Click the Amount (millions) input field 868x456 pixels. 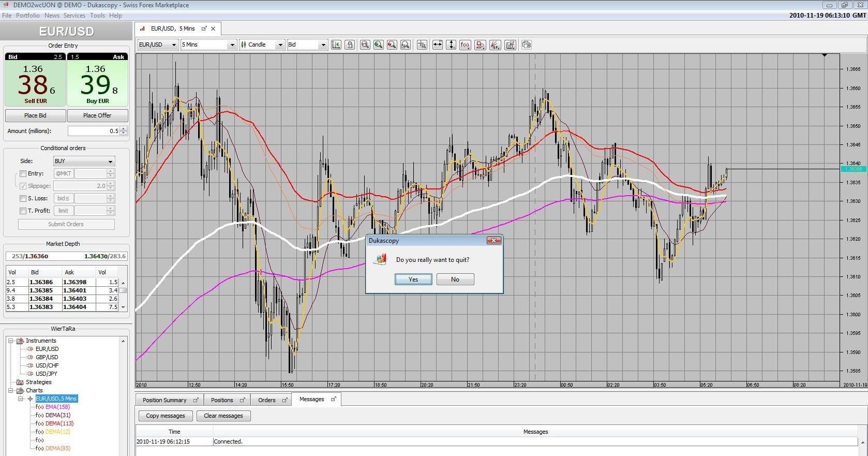tap(93, 131)
